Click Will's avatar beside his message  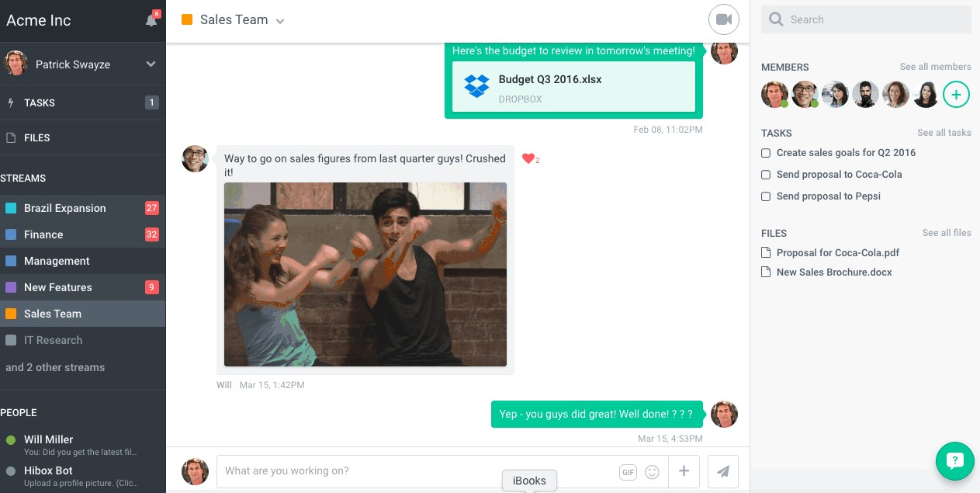[x=195, y=158]
